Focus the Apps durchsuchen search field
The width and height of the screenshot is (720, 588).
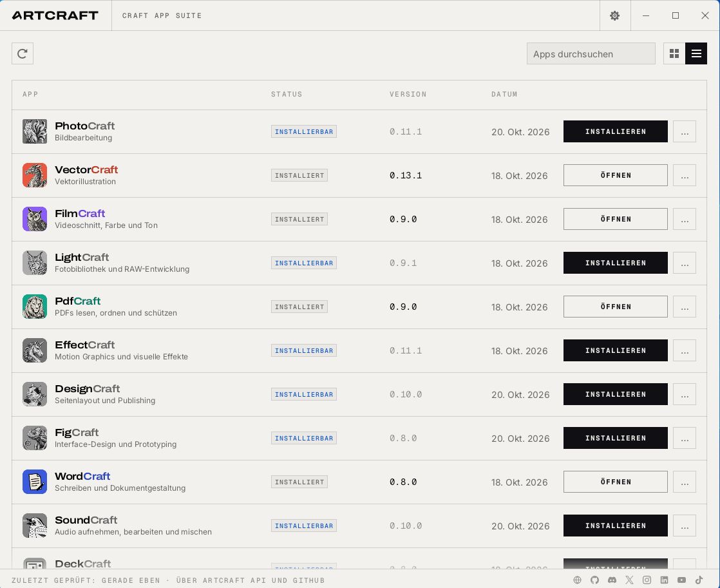click(591, 53)
